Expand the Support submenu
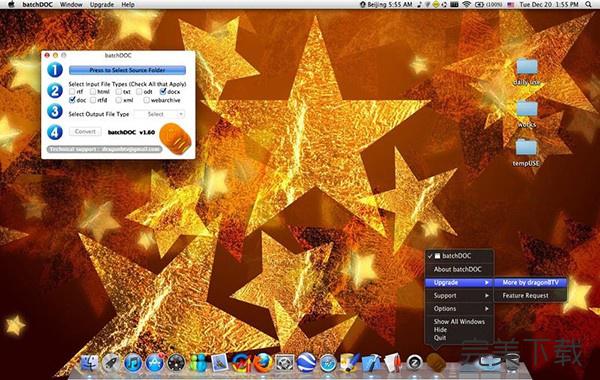The image size is (600, 380). pos(459,295)
